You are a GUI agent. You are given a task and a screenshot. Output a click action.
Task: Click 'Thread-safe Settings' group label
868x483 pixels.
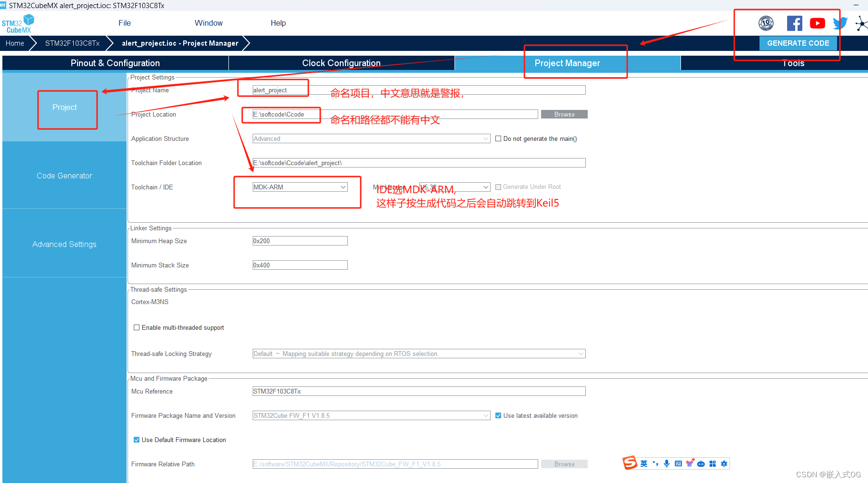pyautogui.click(x=158, y=289)
